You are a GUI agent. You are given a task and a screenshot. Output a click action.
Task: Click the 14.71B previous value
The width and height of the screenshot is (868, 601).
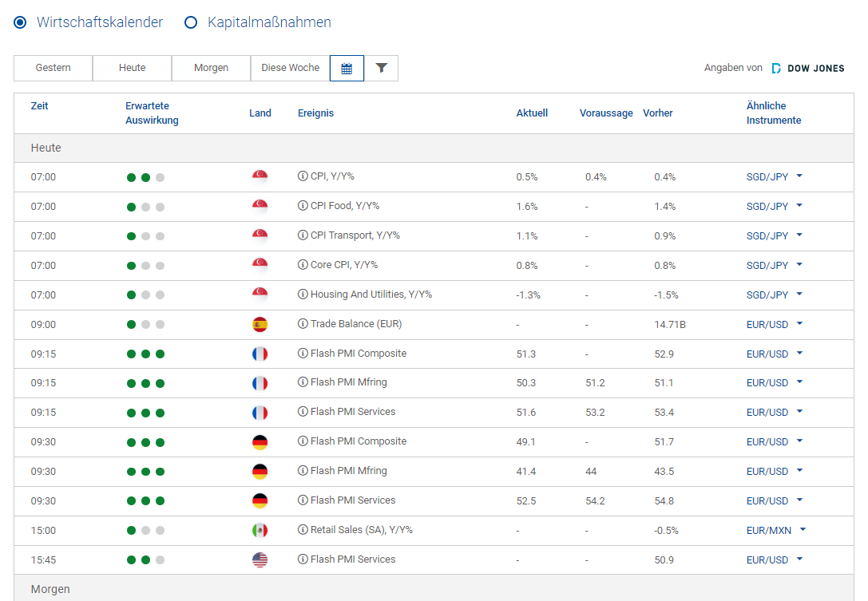click(x=670, y=325)
